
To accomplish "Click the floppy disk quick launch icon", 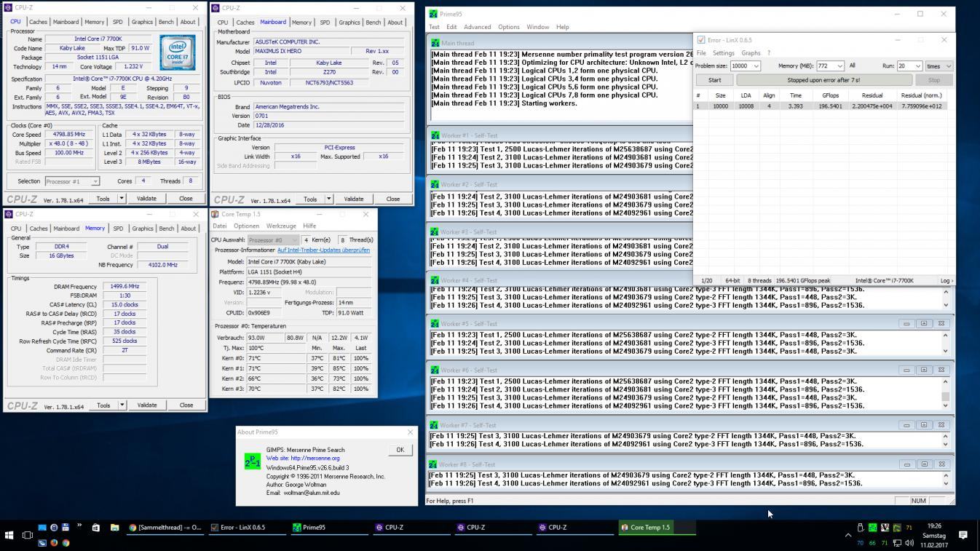I will pyautogui.click(x=66, y=528).
